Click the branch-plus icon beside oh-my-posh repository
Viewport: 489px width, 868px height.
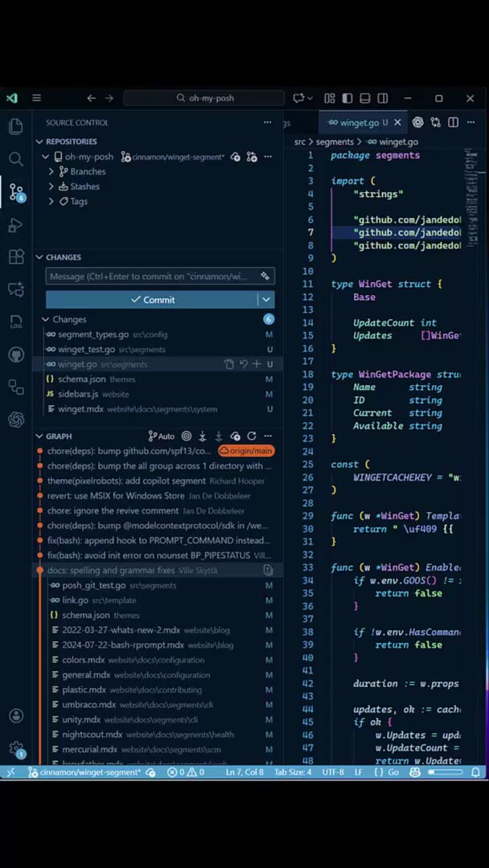252,158
